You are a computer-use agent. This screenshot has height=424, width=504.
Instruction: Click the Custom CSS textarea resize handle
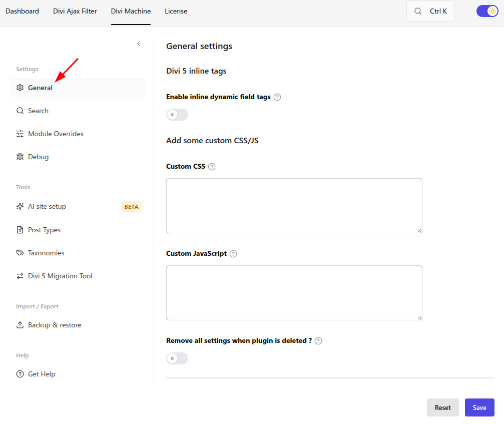point(420,230)
